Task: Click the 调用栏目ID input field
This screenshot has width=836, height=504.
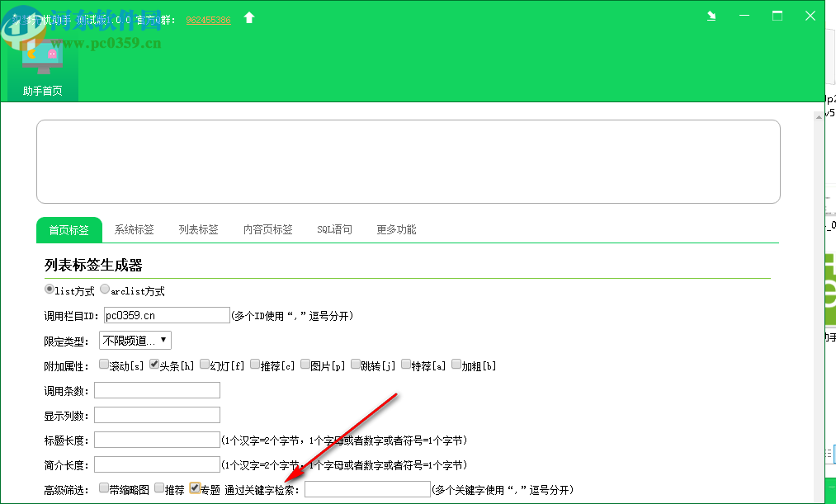Action: tap(167, 315)
